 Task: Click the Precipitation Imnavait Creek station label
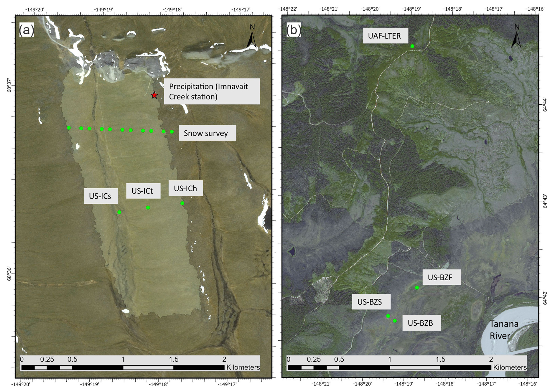(212, 91)
